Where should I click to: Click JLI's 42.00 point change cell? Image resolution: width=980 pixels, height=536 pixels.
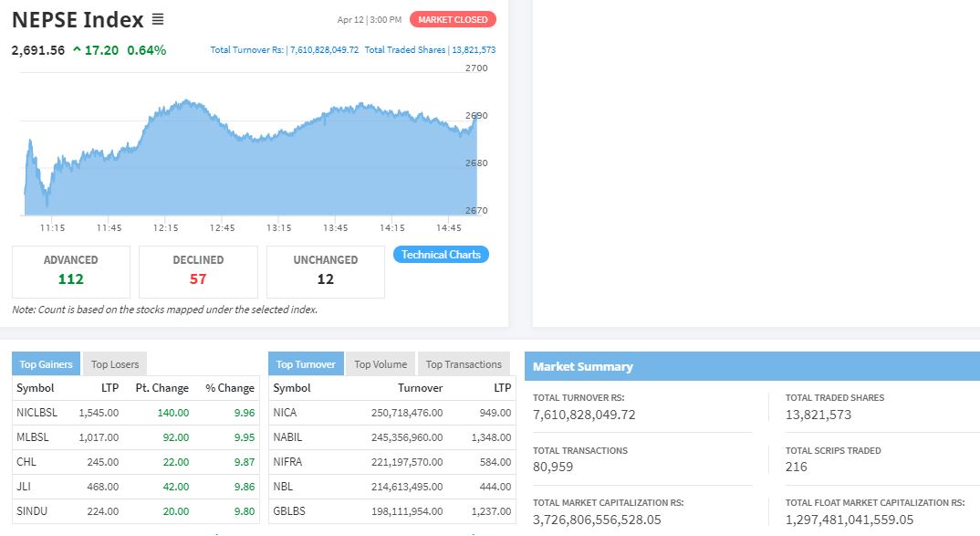[175, 486]
